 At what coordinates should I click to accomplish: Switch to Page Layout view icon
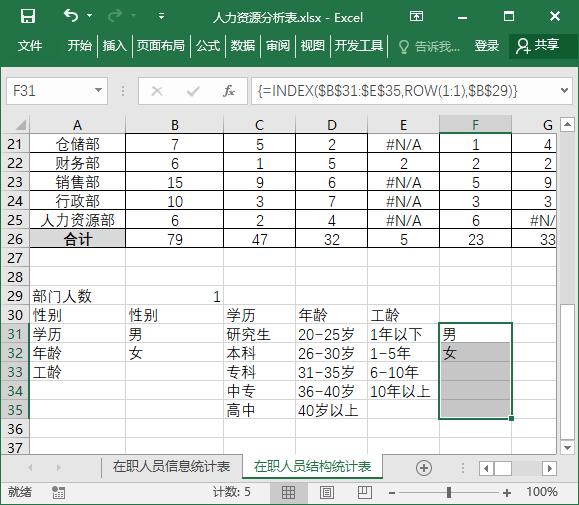327,492
